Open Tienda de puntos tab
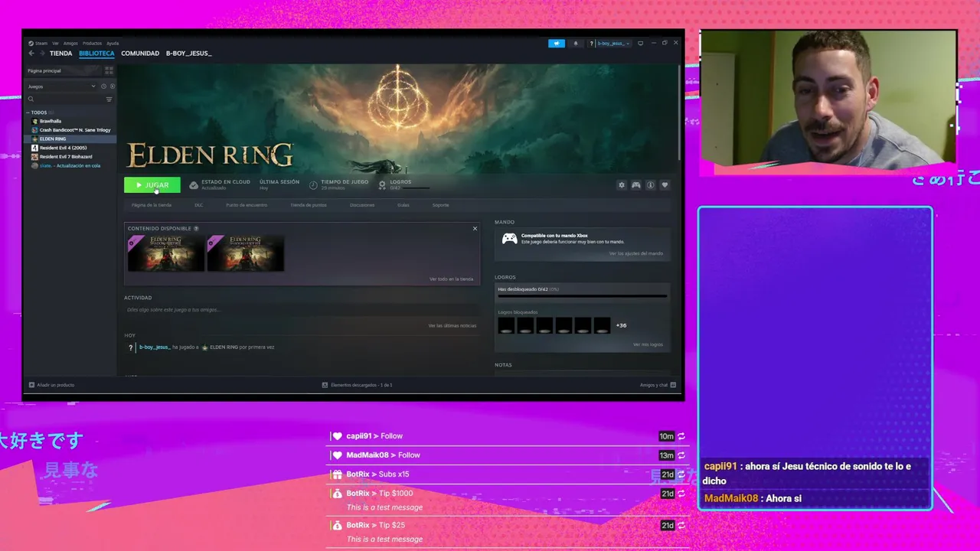 (309, 205)
